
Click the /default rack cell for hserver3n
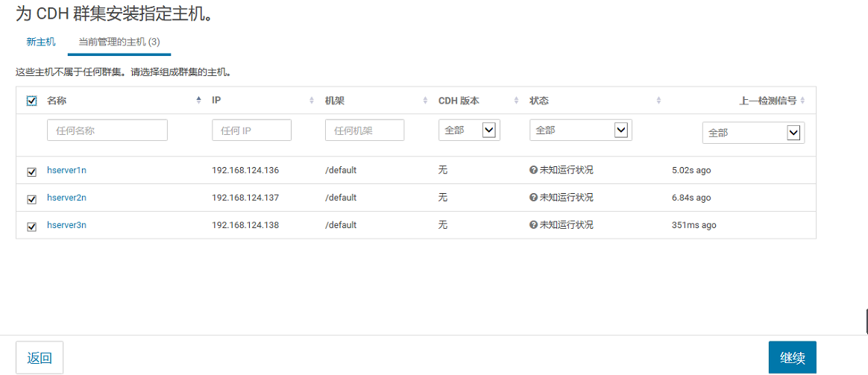click(x=341, y=225)
